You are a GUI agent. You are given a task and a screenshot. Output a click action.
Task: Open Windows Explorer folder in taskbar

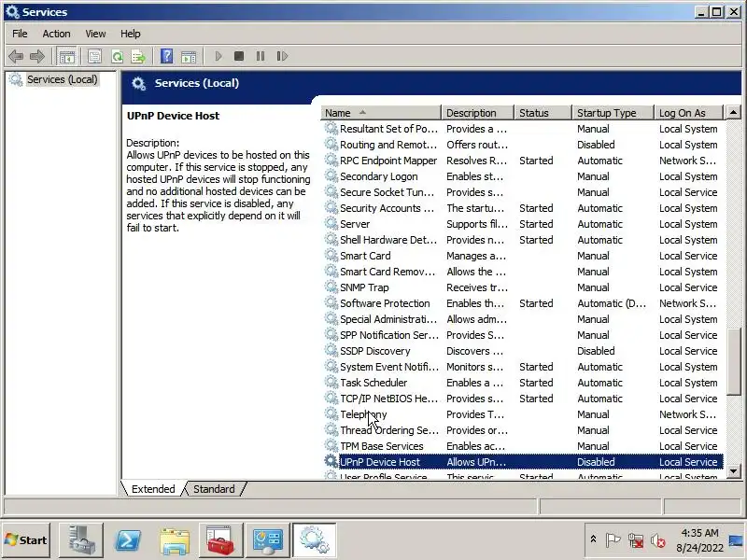tap(175, 540)
